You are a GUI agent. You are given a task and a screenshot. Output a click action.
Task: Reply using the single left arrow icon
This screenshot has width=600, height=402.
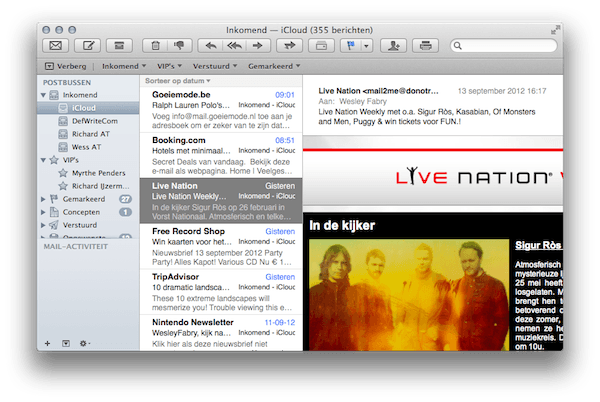[210, 46]
